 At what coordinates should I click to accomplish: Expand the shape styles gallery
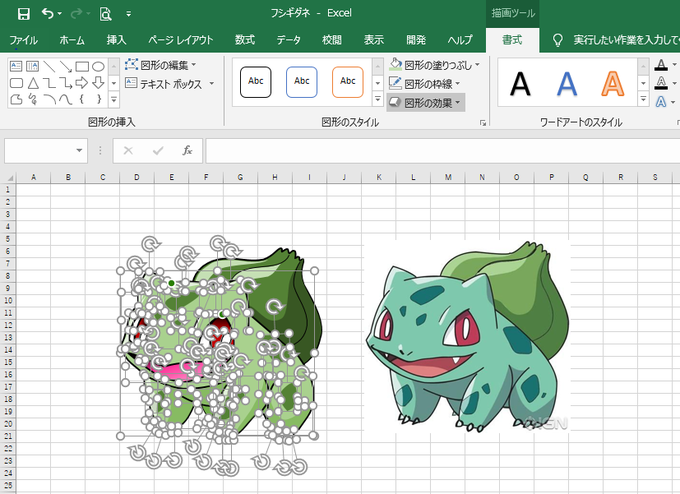378,99
